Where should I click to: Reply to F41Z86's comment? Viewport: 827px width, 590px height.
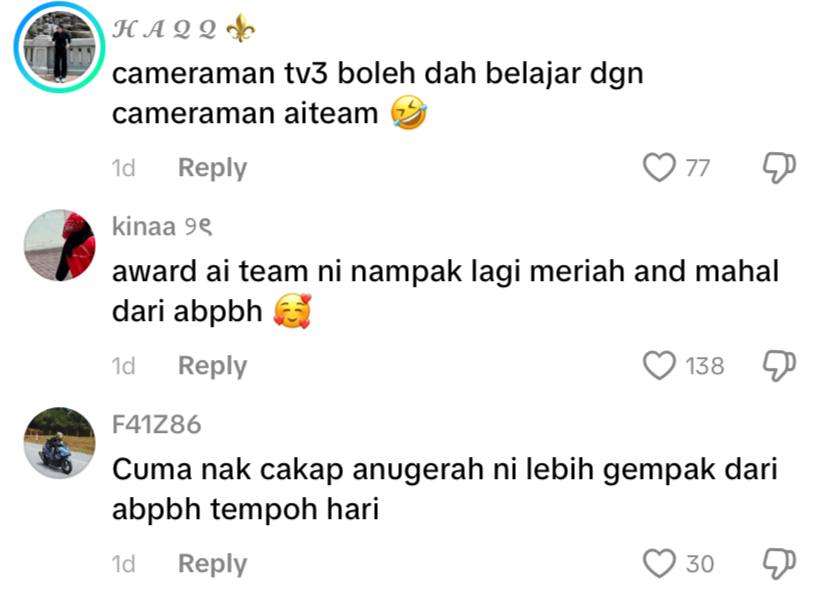tap(213, 564)
